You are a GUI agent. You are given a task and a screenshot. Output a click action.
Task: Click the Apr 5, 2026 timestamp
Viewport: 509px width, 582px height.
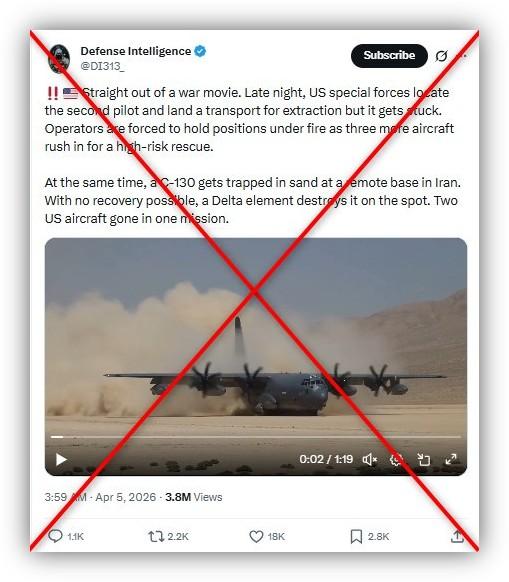125,497
